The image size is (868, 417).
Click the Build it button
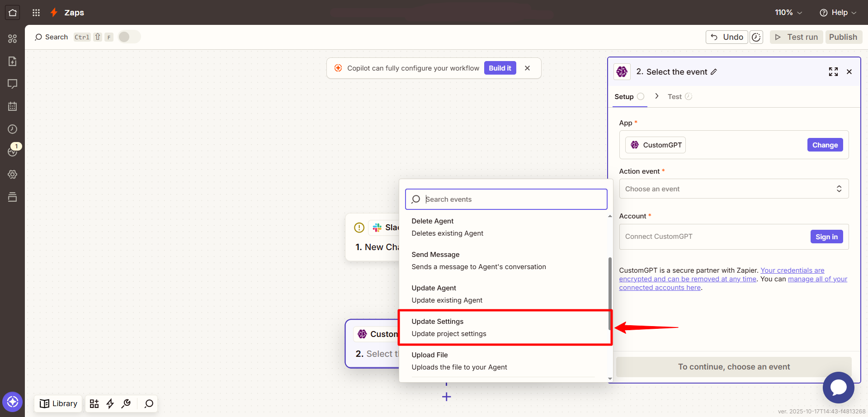tap(500, 68)
